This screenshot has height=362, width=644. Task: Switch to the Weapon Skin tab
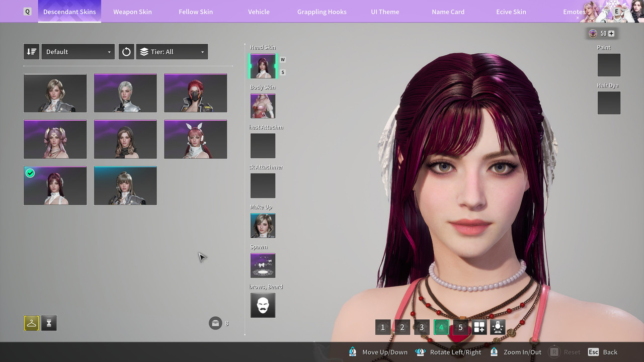click(x=132, y=12)
